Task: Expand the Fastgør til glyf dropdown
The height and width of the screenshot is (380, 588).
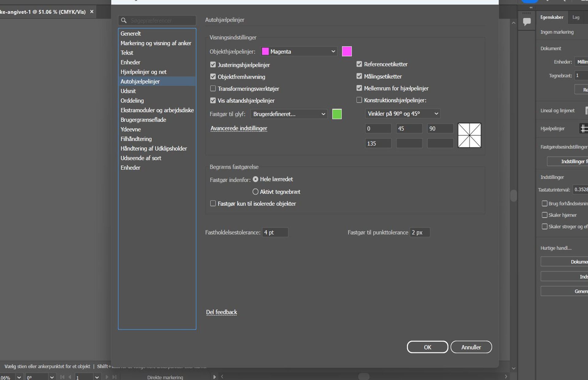Action: click(x=289, y=114)
